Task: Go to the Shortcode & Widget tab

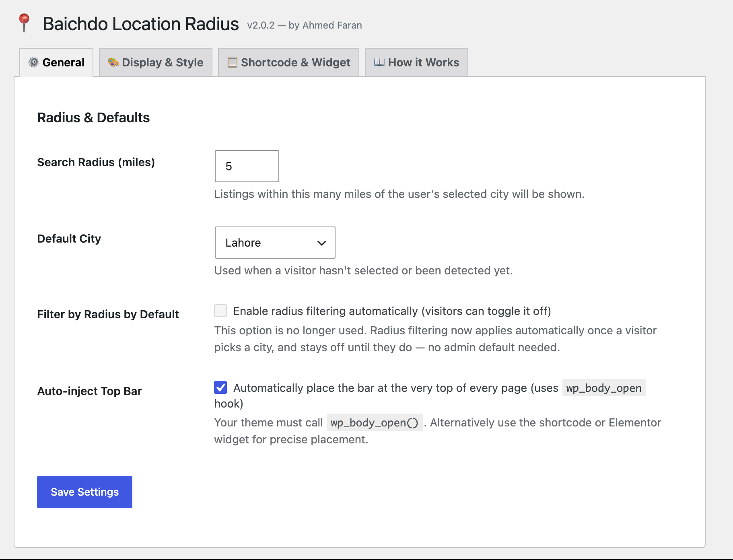Action: [x=288, y=62]
